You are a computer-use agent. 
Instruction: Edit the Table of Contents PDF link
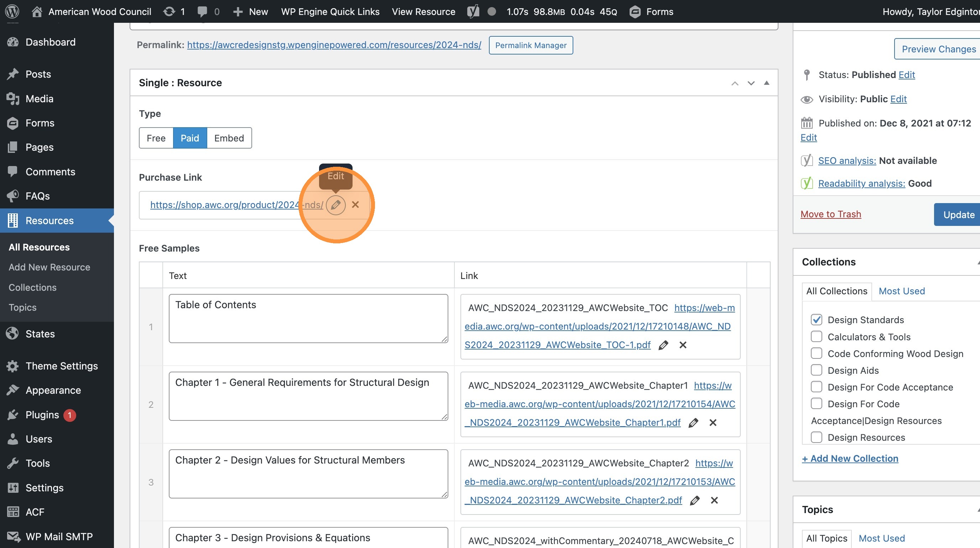[663, 345]
